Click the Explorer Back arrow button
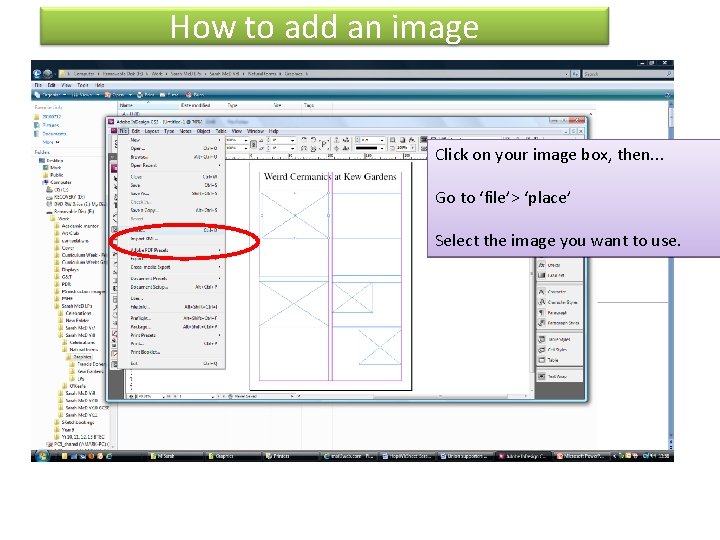This screenshot has width=720, height=540. click(37, 73)
